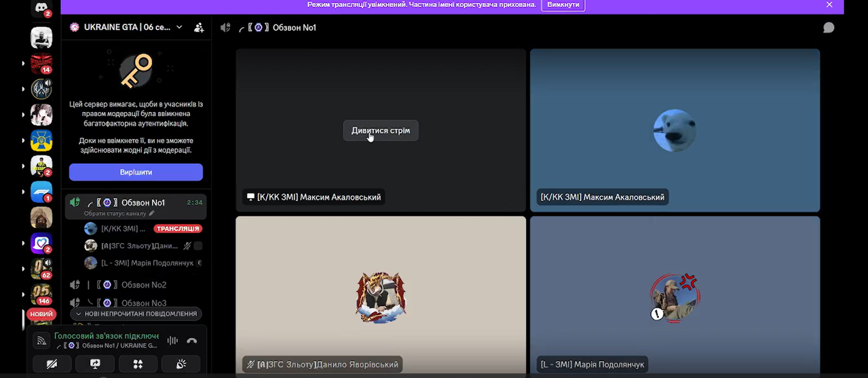Open the black-and-white man photo server icon
The height and width of the screenshot is (378, 868).
(41, 37)
